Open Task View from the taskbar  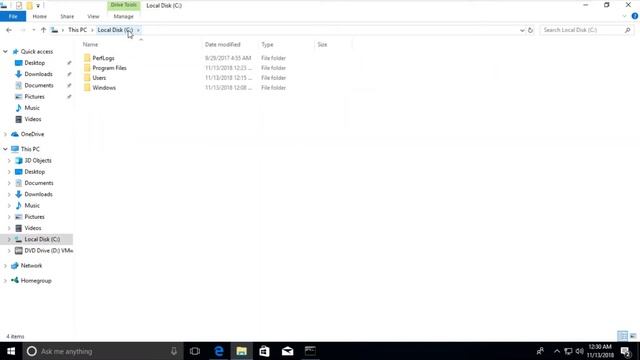pos(195,351)
